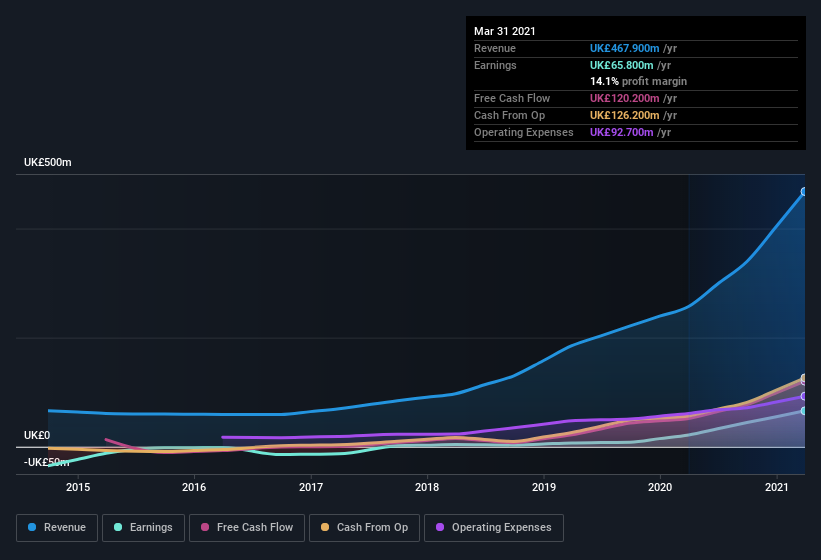
Task: Click the 2021 x-axis label
Action: point(776,487)
